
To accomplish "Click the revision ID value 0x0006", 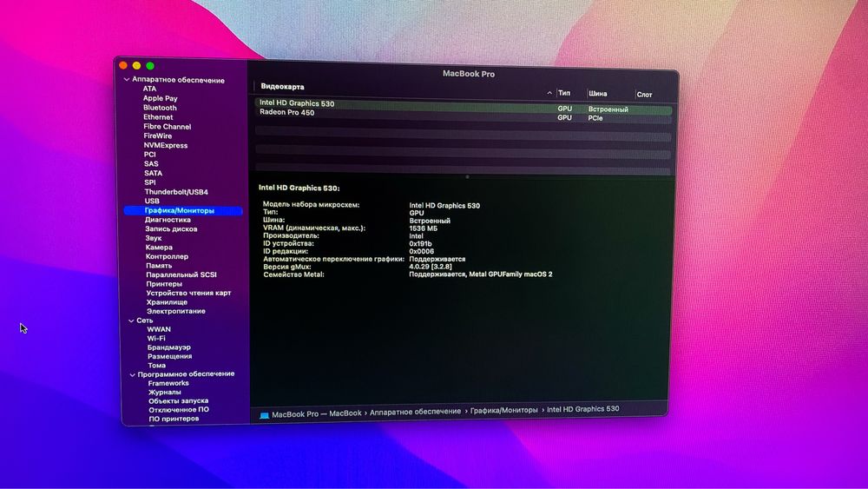I will [x=421, y=251].
